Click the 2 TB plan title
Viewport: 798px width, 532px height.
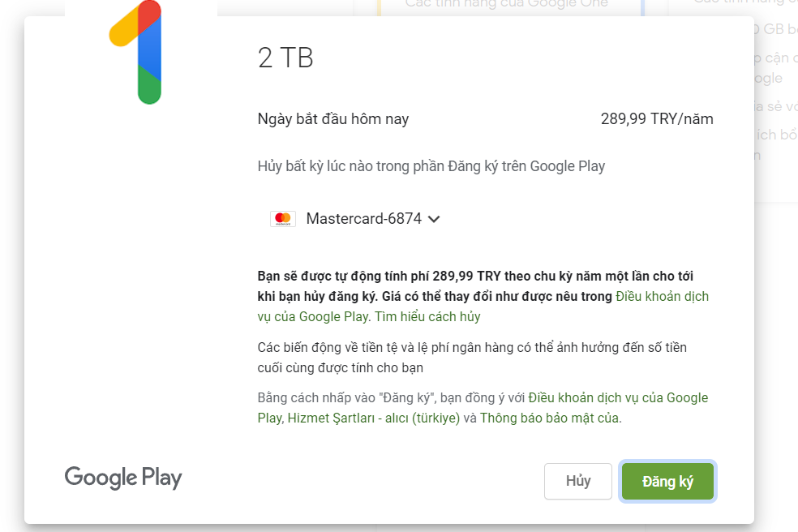(285, 58)
